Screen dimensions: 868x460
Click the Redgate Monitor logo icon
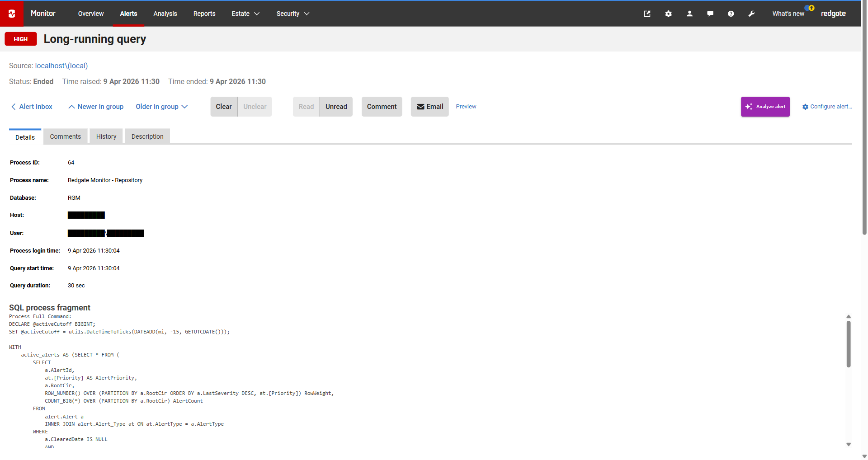[x=12, y=14]
